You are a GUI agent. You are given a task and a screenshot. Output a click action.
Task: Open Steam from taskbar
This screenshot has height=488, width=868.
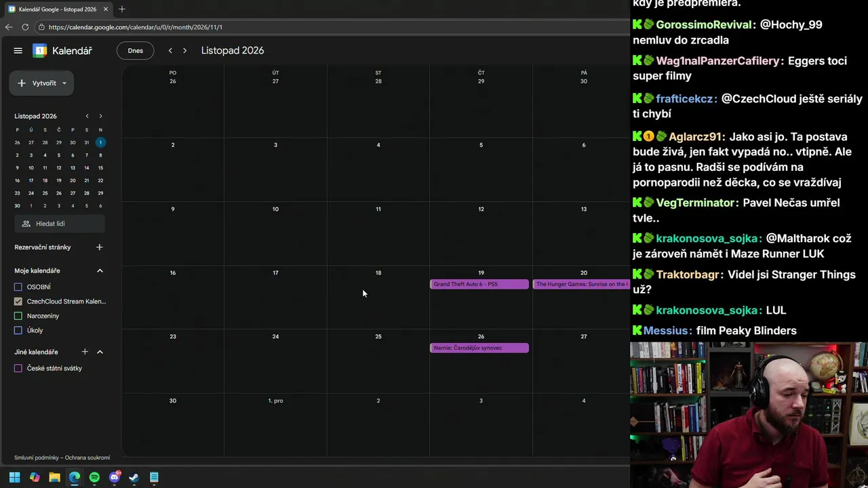(134, 477)
